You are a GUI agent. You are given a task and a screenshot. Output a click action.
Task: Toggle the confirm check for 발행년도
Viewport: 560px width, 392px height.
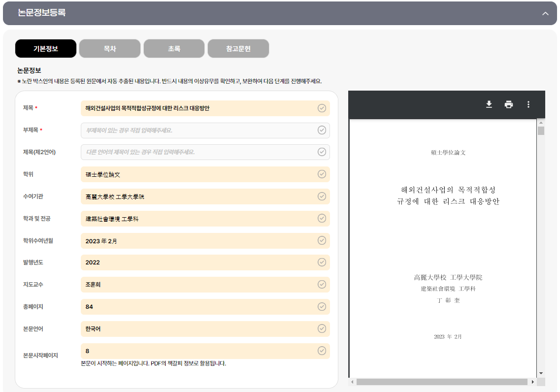[322, 262]
